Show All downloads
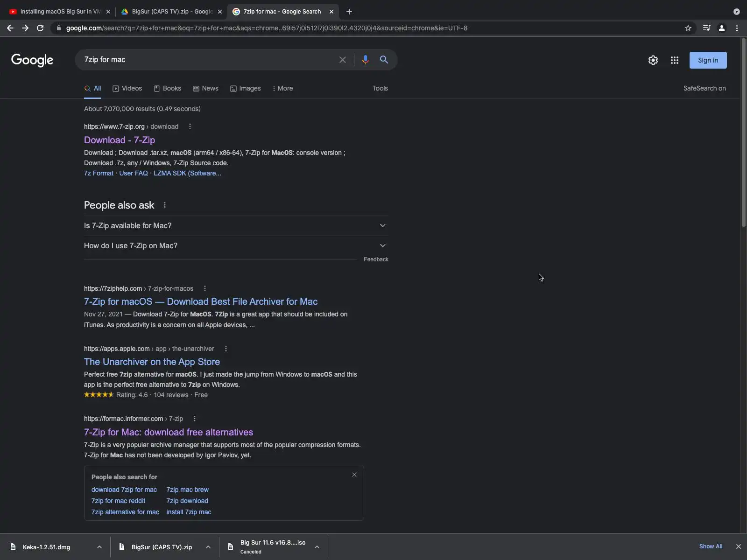The width and height of the screenshot is (747, 560). (711, 546)
